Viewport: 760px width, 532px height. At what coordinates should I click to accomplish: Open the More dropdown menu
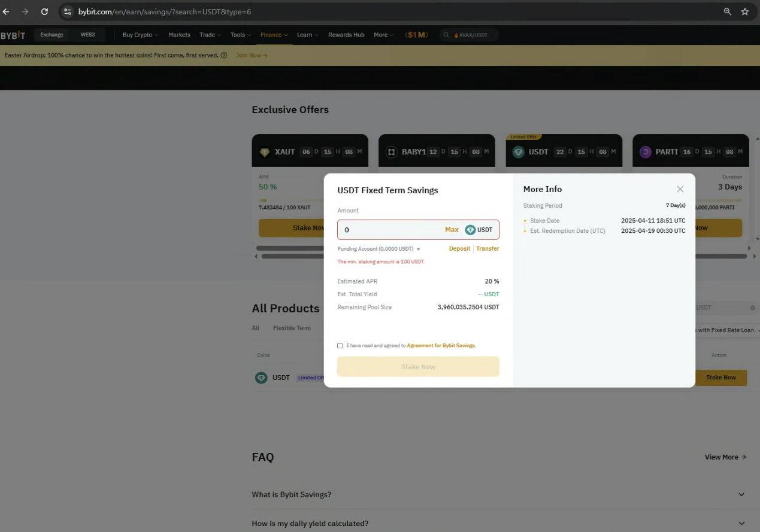point(384,35)
